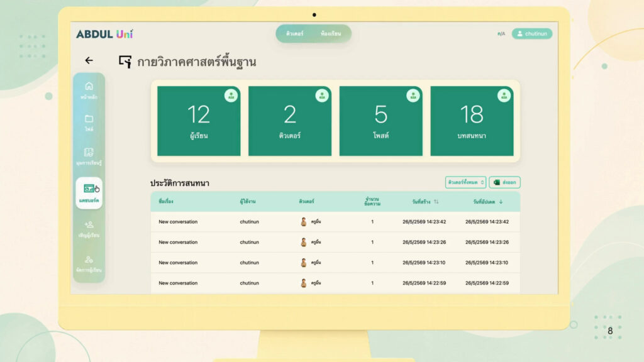This screenshot has height=362, width=644.
Task: Click tutor avatar in the 14:23:26 row
Action: click(x=304, y=242)
